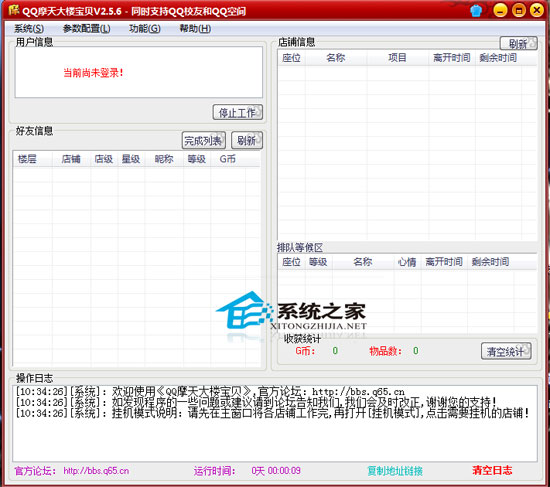Click 刷新 button in 好友信息 panel

point(247,141)
